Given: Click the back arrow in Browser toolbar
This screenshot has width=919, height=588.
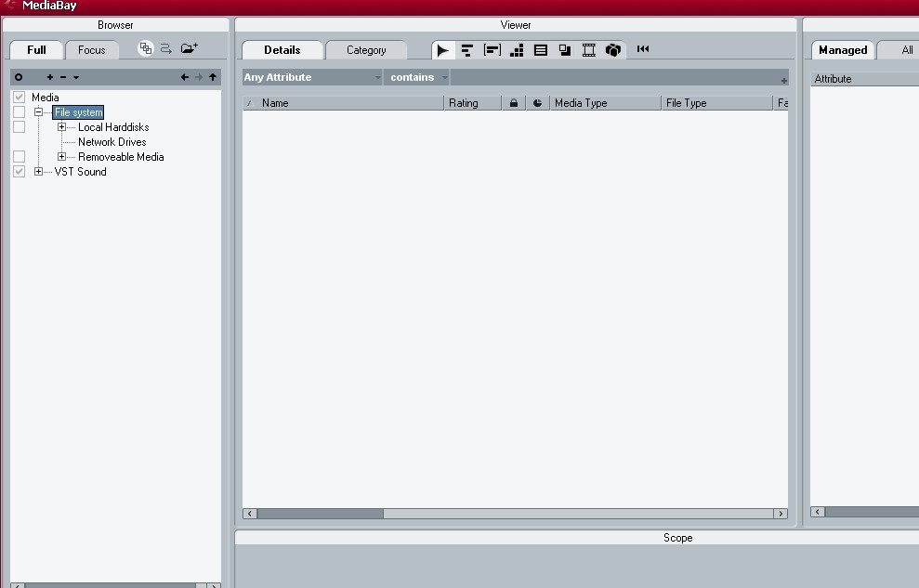Looking at the screenshot, I should click(185, 77).
